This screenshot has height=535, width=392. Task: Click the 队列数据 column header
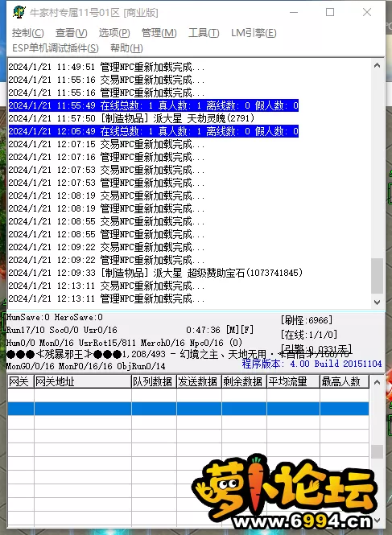pos(154,381)
